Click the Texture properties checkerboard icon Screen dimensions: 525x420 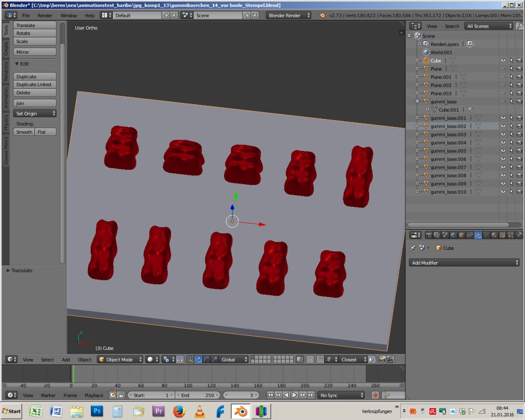point(502,235)
